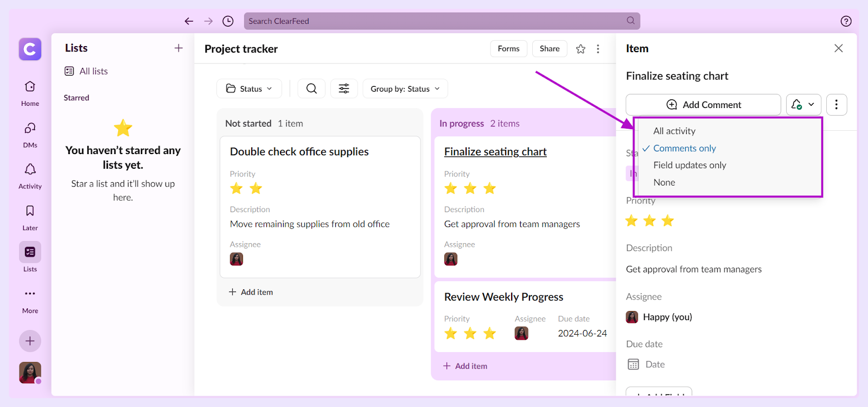Create new list with plus icon
This screenshot has height=407, width=868.
point(178,48)
